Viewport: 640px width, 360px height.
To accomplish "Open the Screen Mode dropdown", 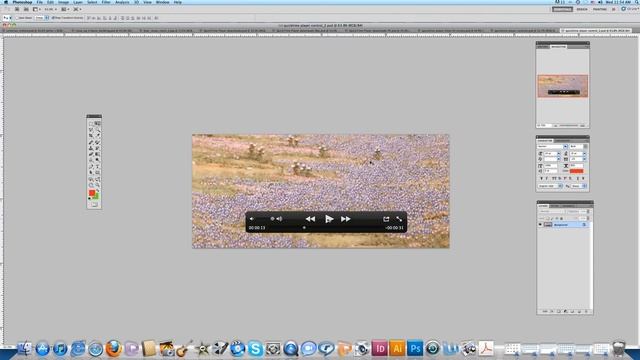I will 77,9.
